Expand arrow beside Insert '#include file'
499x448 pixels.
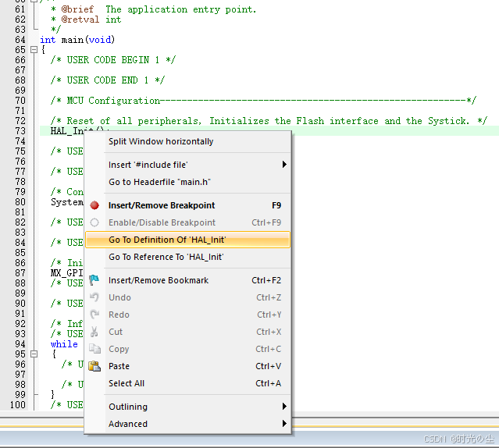[x=284, y=165]
